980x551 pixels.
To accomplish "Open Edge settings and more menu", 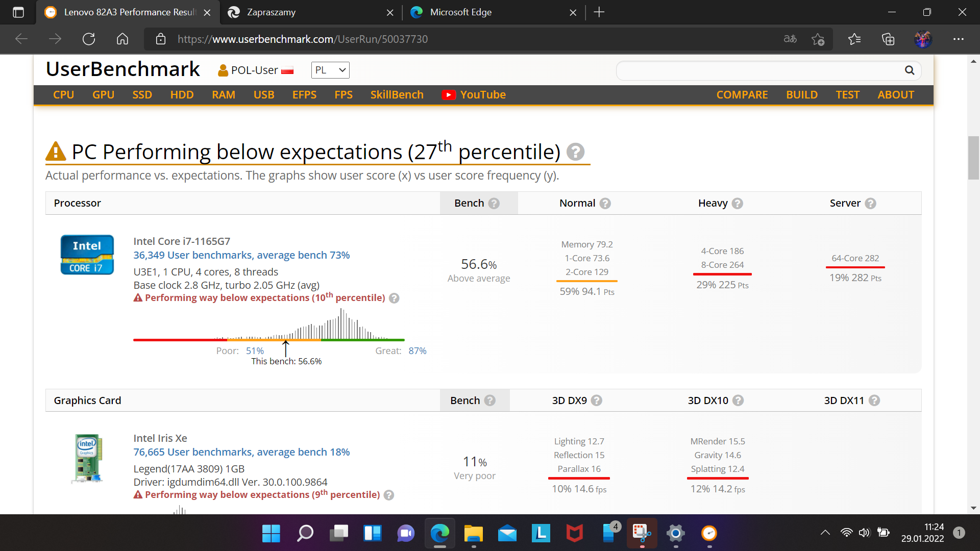I will click(x=959, y=39).
